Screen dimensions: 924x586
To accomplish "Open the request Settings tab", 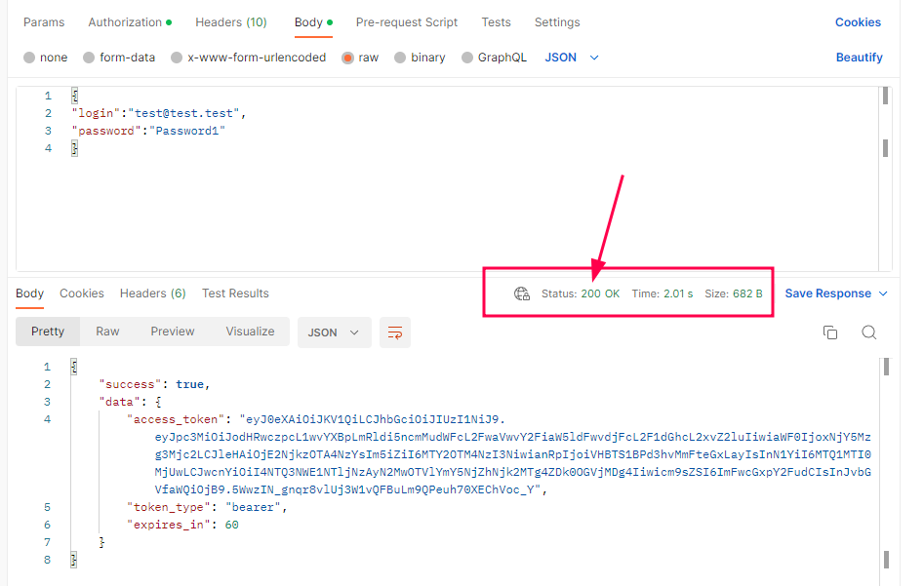I will pos(557,22).
